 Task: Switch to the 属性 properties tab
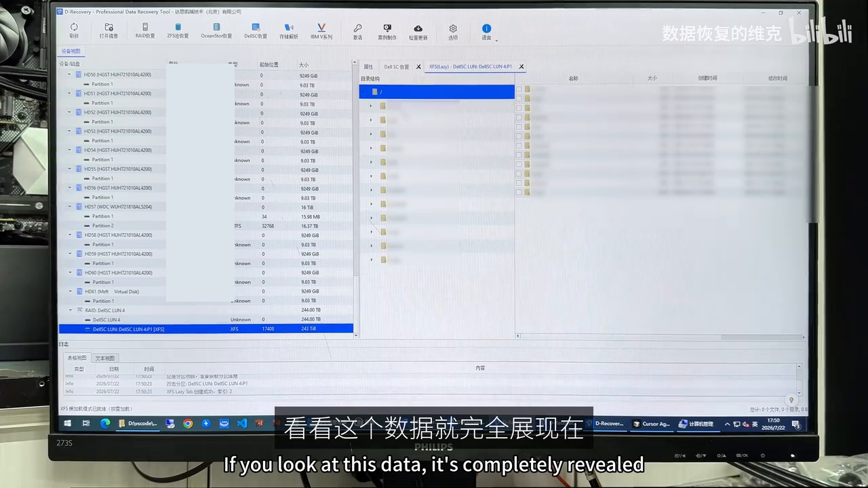click(368, 66)
